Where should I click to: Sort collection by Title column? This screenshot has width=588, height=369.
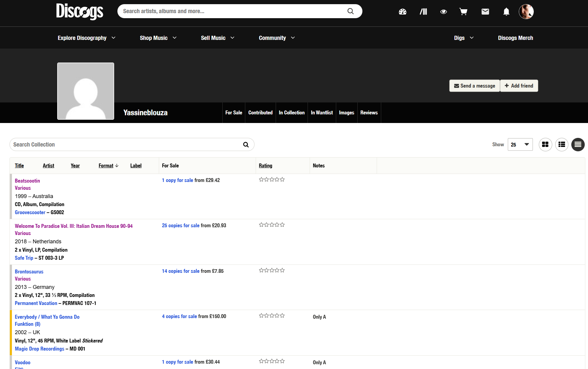tap(19, 166)
